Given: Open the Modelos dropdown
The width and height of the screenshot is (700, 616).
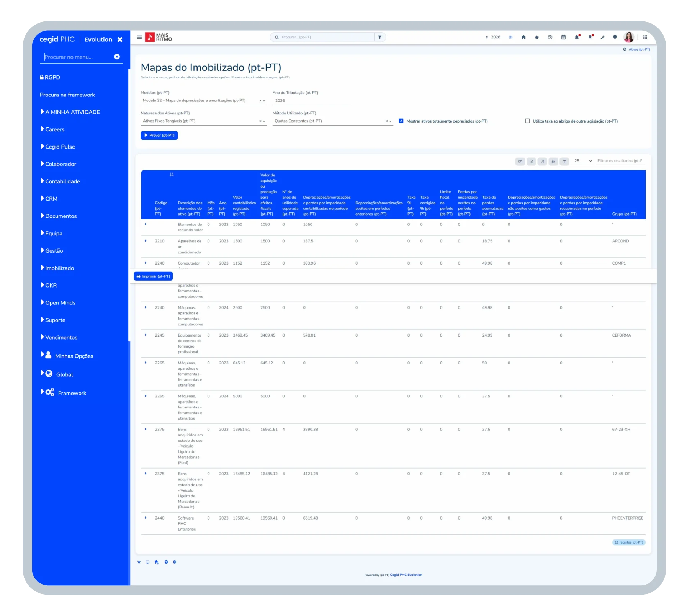Looking at the screenshot, I should [203, 101].
